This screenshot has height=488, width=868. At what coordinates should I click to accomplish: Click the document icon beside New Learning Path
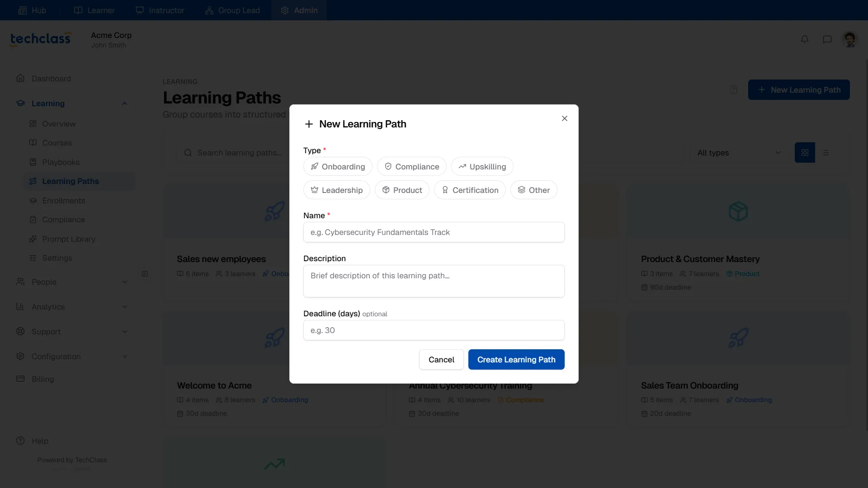734,90
